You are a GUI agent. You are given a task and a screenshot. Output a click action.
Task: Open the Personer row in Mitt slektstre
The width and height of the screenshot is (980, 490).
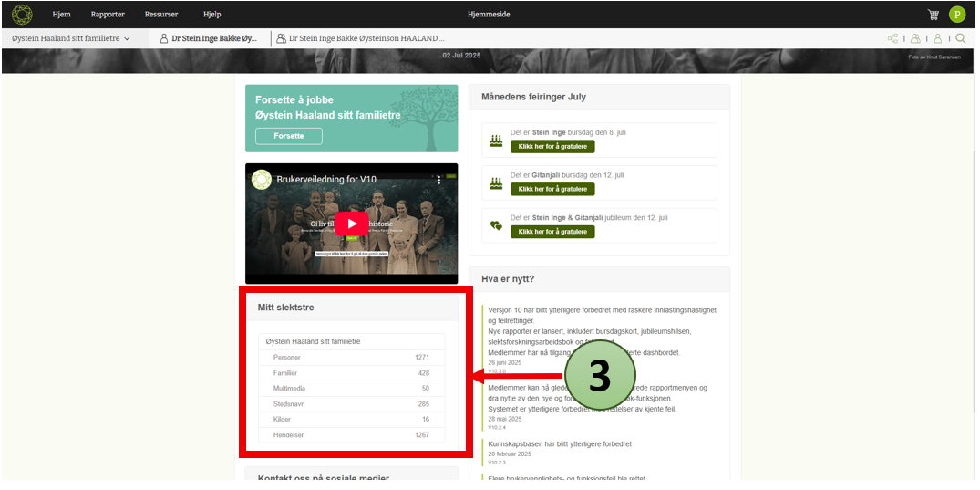tap(351, 358)
